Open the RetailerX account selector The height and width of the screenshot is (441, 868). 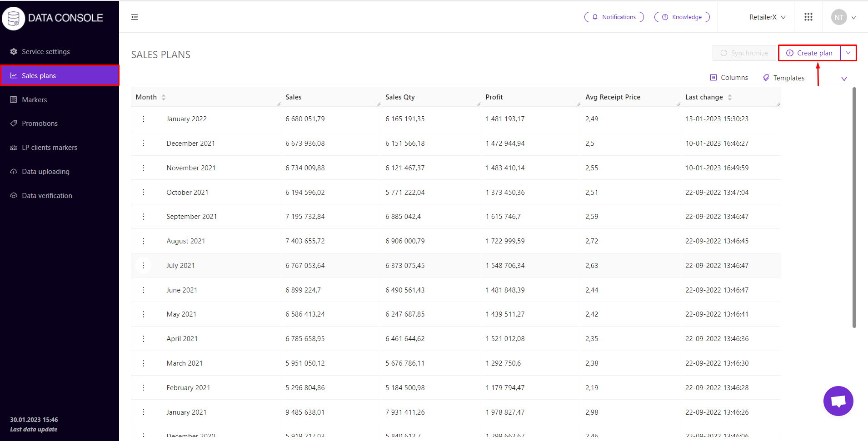[x=767, y=17]
